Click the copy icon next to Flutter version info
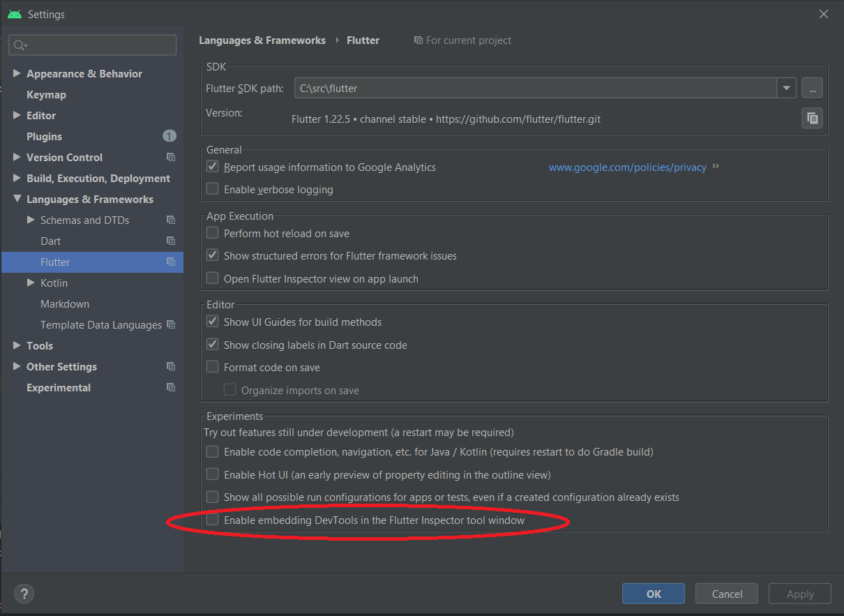Viewport: 844px width, 616px height. [x=811, y=118]
